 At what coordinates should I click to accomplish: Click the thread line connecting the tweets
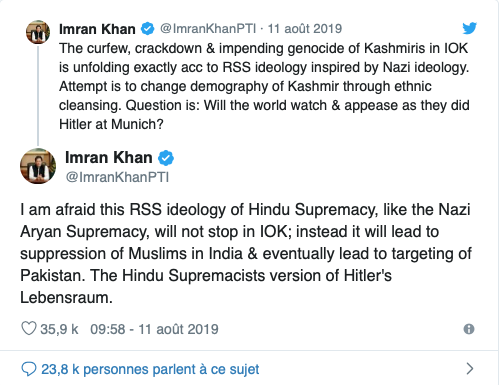click(38, 96)
